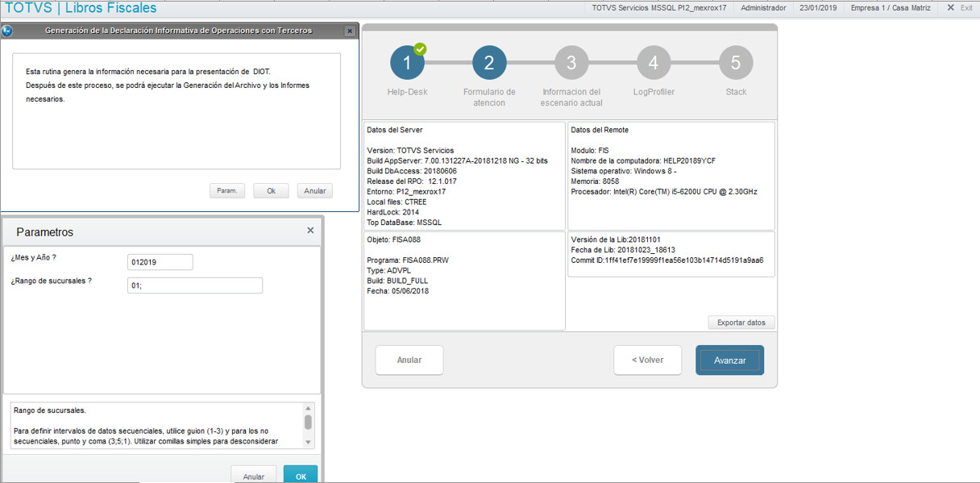Screen dimensions: 980x483
Task: Click the ¿Rango de sucursales ? label
Action: [x=51, y=281]
